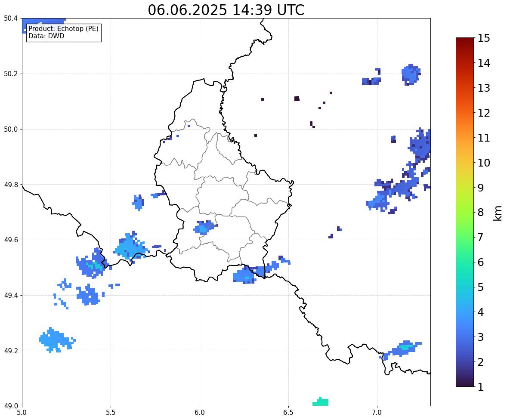
Task: Click colorbar tick label '15'
Action: [483, 38]
